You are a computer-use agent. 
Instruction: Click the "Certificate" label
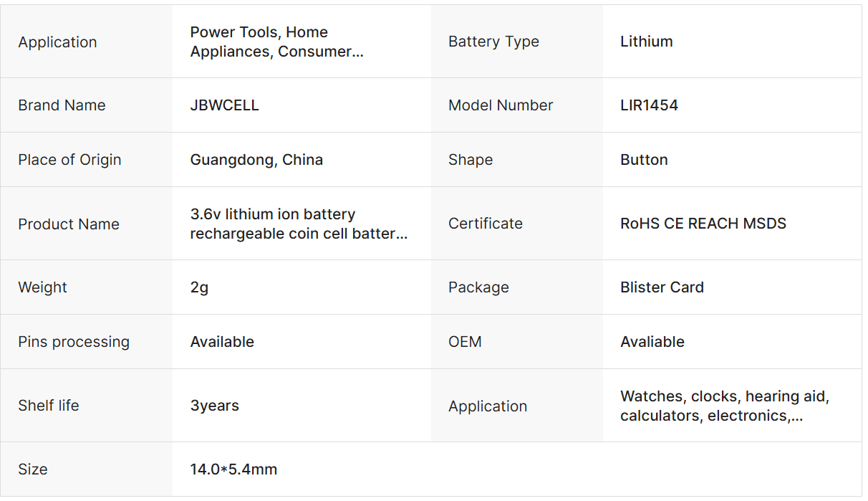(485, 224)
